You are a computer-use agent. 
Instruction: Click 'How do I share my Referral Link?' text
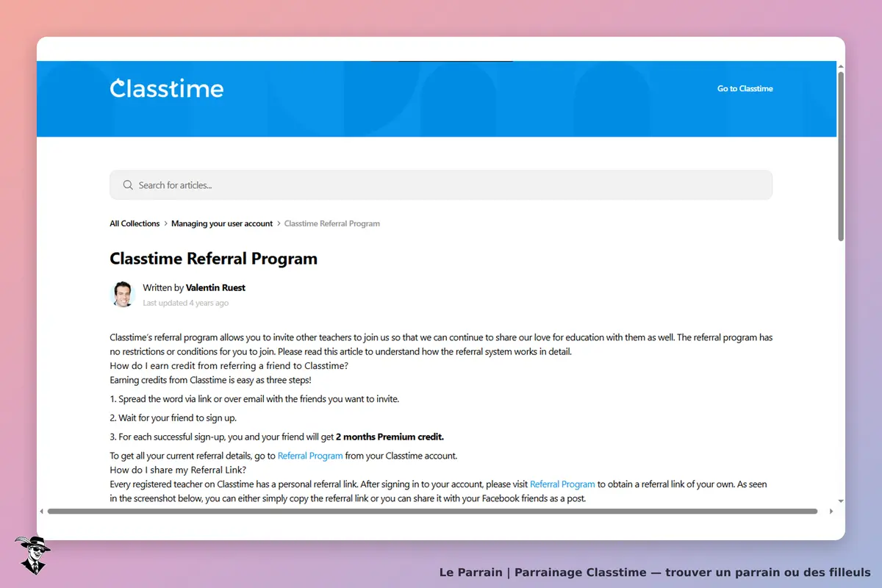coord(178,470)
